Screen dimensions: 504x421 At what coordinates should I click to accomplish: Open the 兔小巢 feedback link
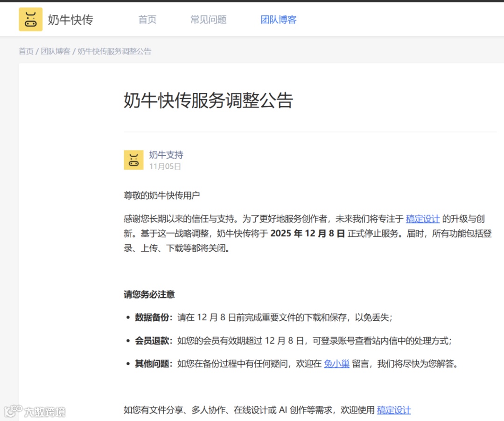click(336, 364)
